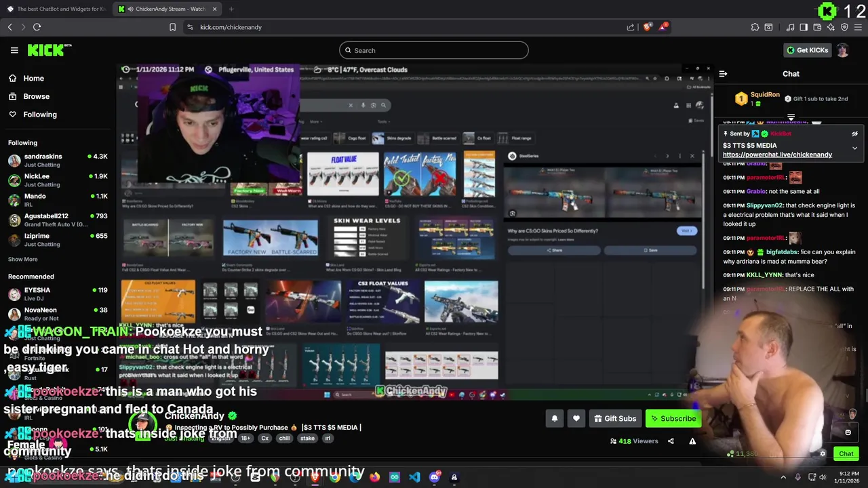
Task: Close the ChickenAndy Stream tab
Action: click(215, 9)
